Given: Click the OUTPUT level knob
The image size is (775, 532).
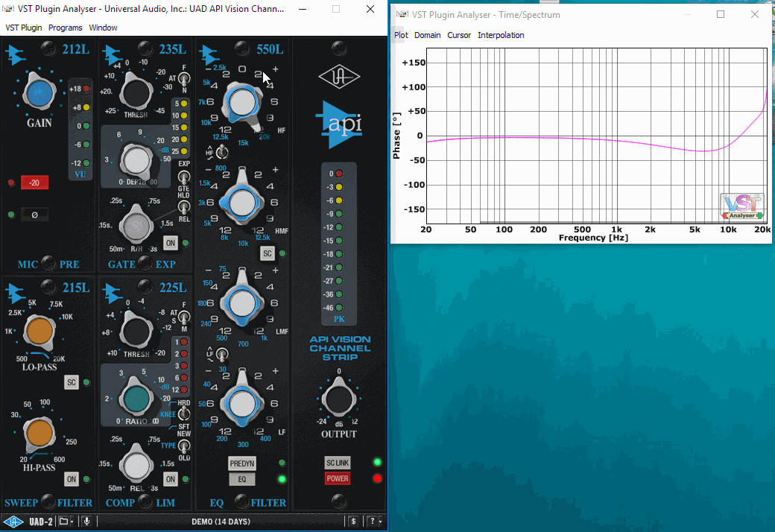Looking at the screenshot, I should [339, 399].
